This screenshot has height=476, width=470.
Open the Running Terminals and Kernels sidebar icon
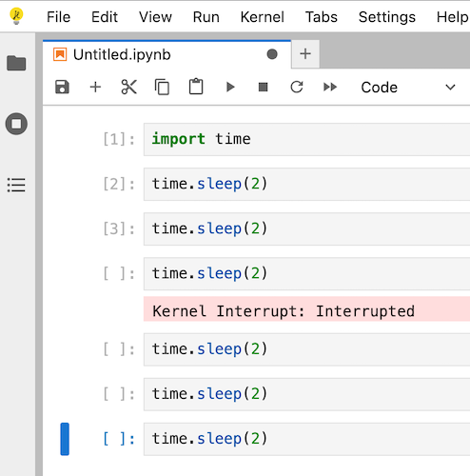pos(16,124)
